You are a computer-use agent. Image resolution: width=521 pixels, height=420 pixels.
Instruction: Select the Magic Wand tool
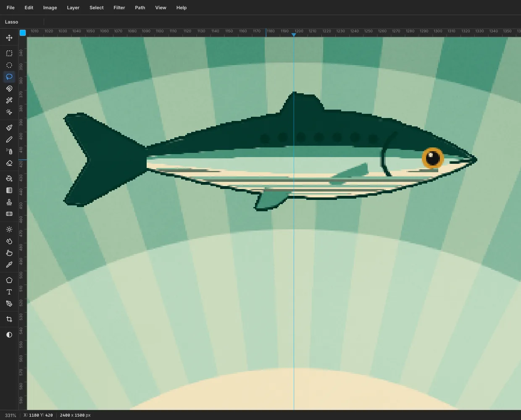[x=9, y=100]
